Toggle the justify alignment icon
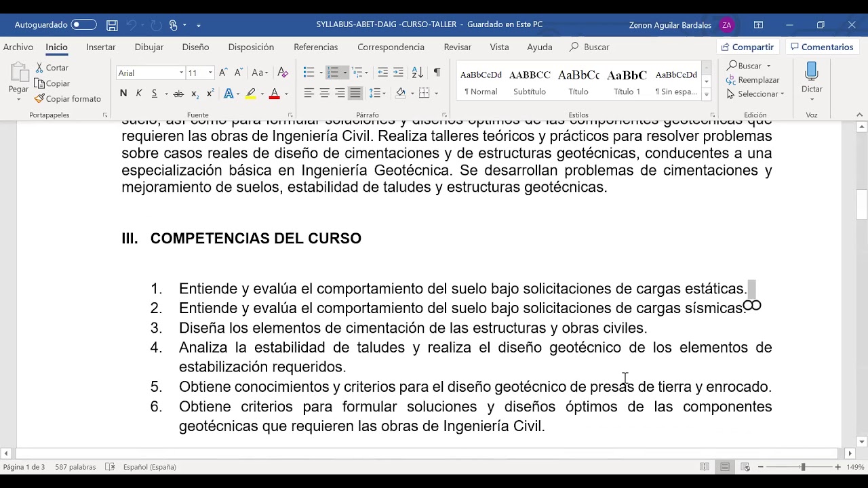Image resolution: width=868 pixels, height=488 pixels. point(355,94)
